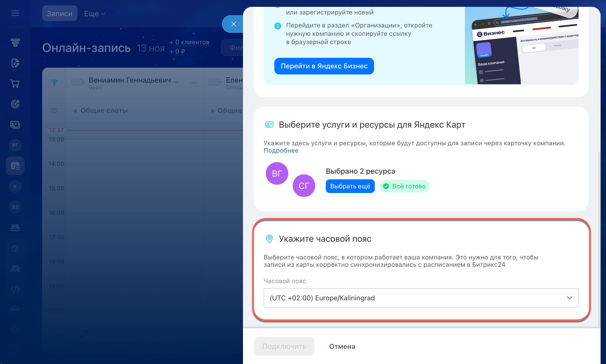Viewport: 606px width, 364px height.
Task: Expand the Часовой пояс dropdown
Action: (x=421, y=298)
